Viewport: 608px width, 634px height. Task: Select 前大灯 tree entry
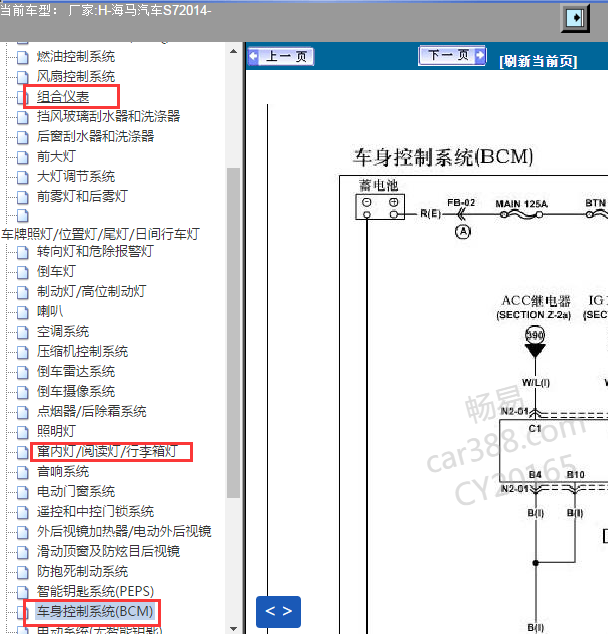[x=56, y=156]
